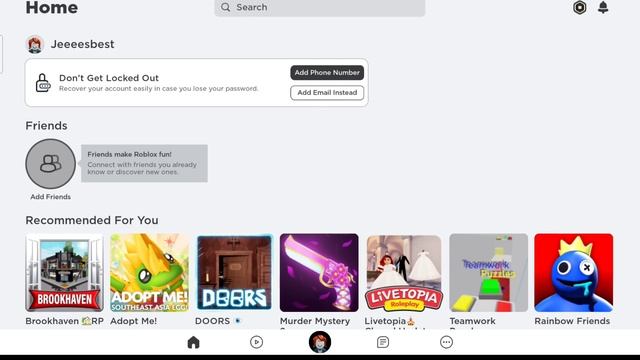Click the Add Phone Number button

tap(327, 73)
